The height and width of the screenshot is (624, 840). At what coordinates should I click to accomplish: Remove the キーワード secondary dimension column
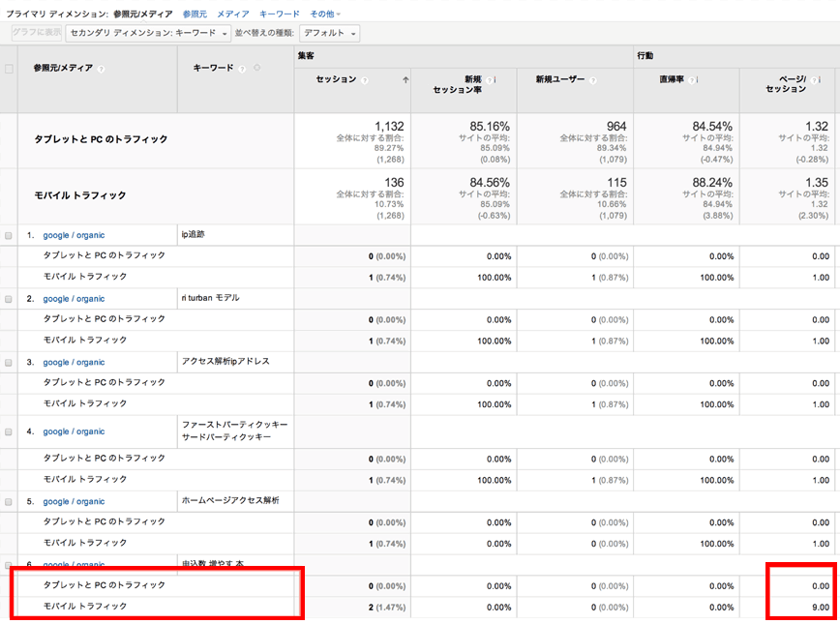256,68
